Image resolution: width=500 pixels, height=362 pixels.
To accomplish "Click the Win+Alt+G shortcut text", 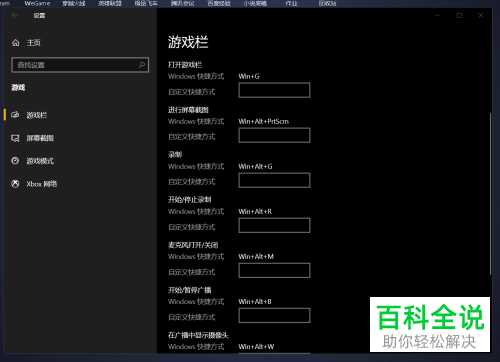I will tap(255, 166).
